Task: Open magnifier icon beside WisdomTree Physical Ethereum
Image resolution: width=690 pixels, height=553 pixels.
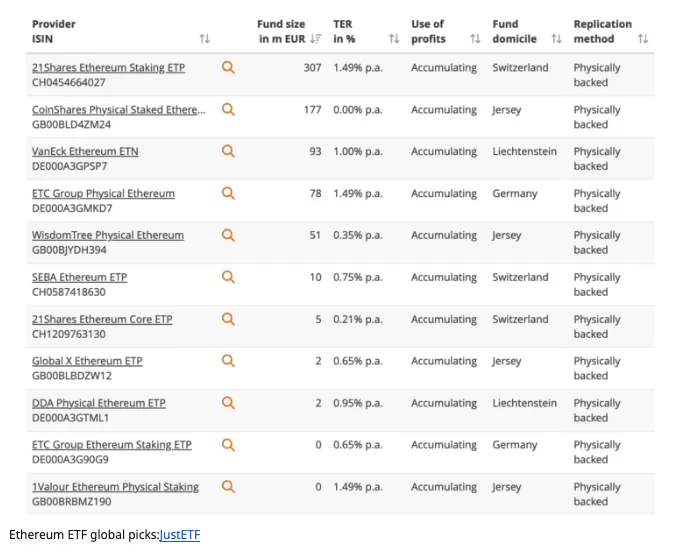Action: [x=228, y=235]
